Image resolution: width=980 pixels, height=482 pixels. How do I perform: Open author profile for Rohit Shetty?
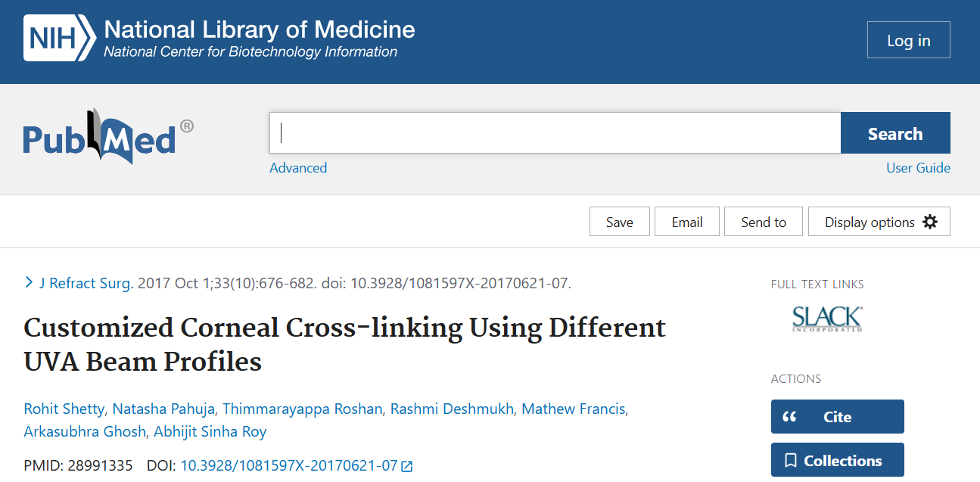click(64, 408)
